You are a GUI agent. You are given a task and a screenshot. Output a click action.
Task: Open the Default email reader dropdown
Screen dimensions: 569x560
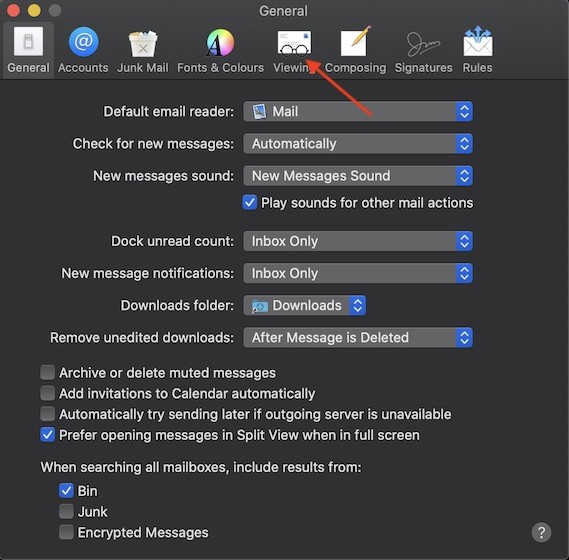[x=358, y=111]
